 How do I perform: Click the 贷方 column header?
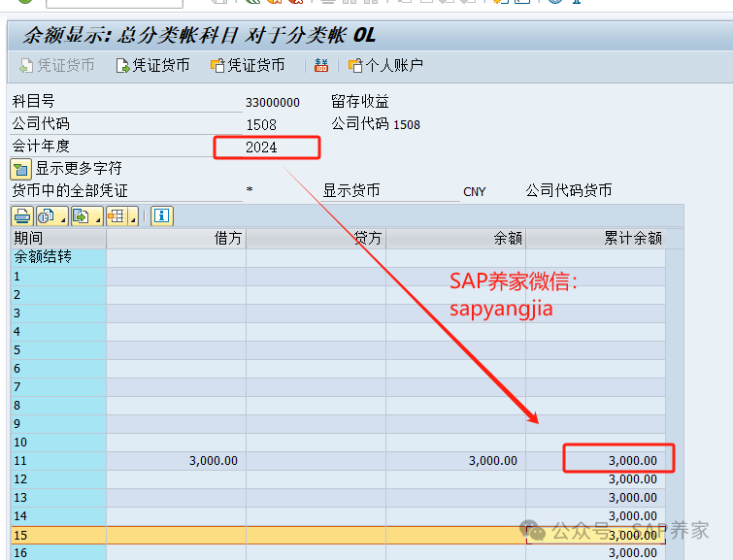pos(316,239)
